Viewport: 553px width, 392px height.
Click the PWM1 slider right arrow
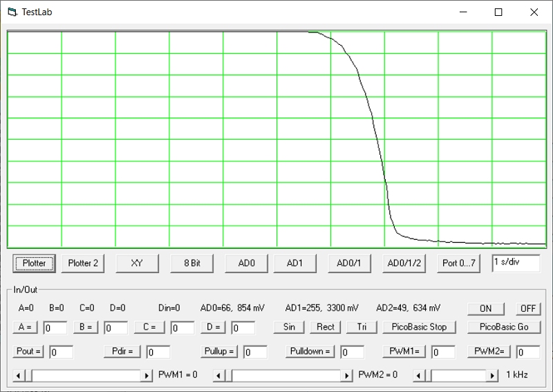147,375
